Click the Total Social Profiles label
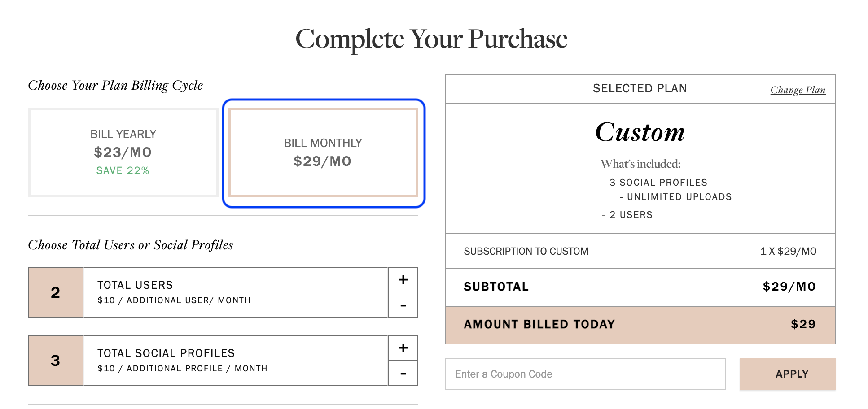 tap(166, 353)
